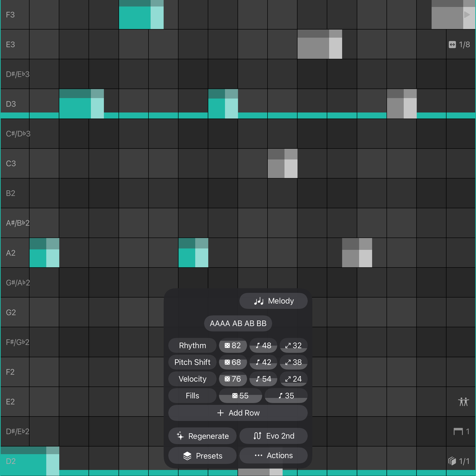This screenshot has height=476, width=476.
Task: Open the Presets list
Action: pyautogui.click(x=202, y=456)
